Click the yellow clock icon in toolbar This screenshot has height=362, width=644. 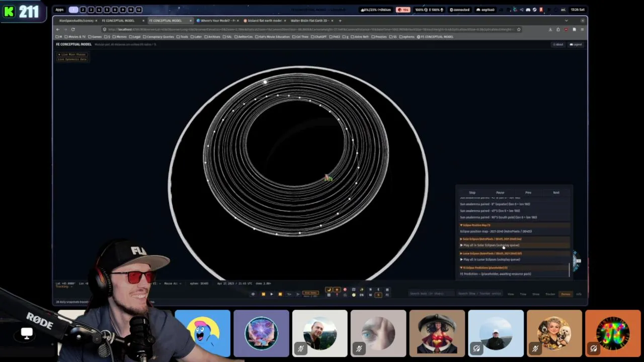[x=354, y=295]
